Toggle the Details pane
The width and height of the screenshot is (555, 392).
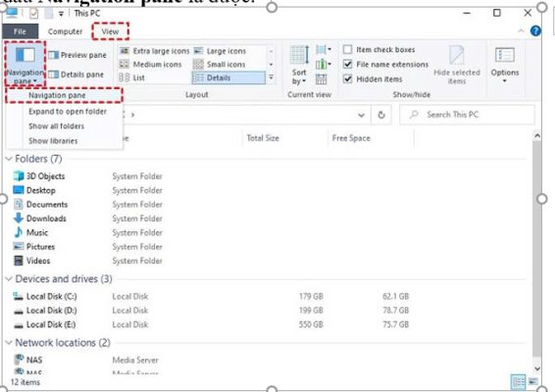[x=76, y=74]
